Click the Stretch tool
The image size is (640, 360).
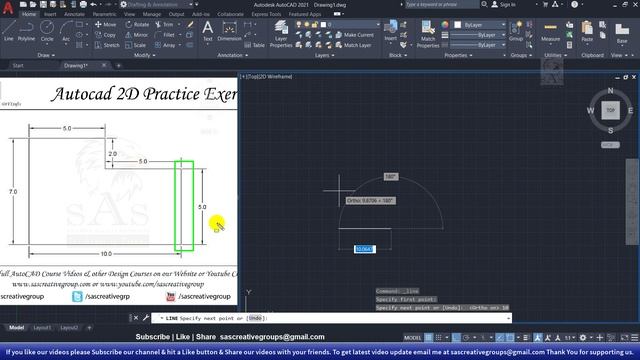point(107,45)
